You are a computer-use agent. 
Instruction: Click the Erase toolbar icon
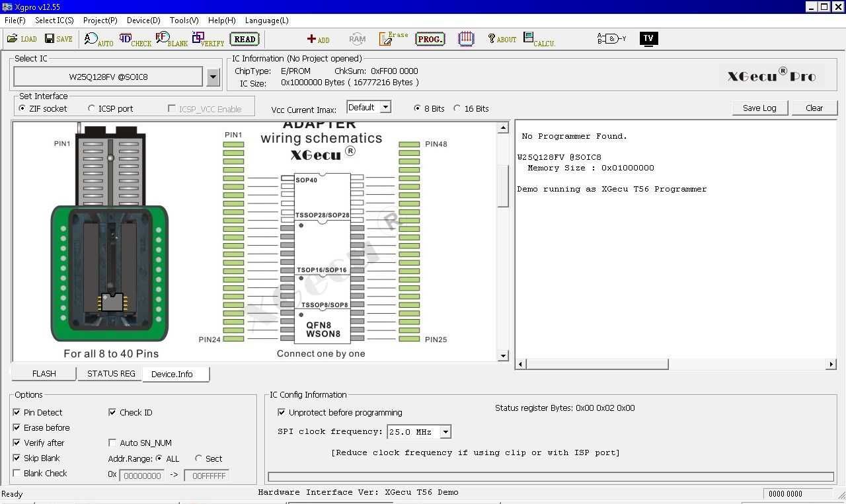click(x=393, y=38)
